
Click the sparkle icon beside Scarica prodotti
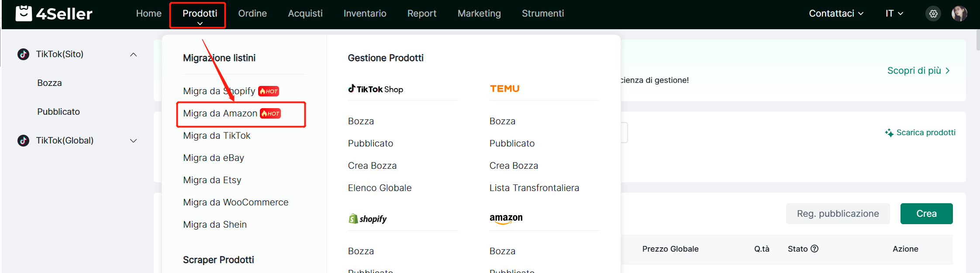(889, 133)
